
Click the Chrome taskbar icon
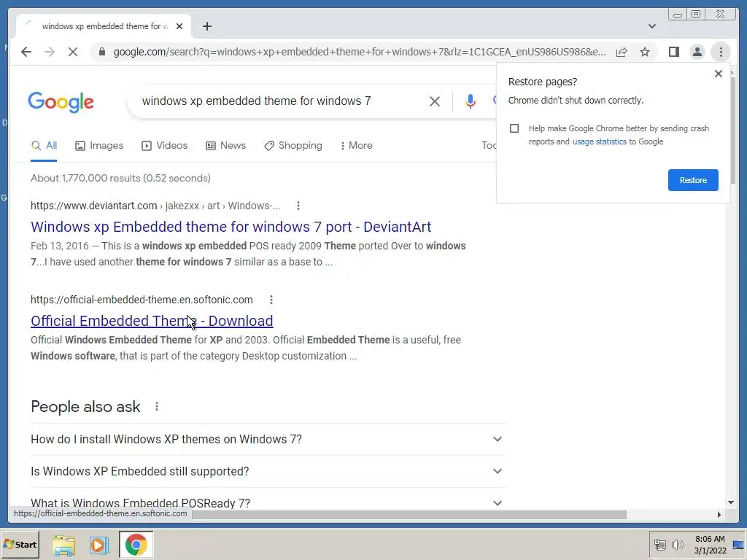tap(136, 545)
